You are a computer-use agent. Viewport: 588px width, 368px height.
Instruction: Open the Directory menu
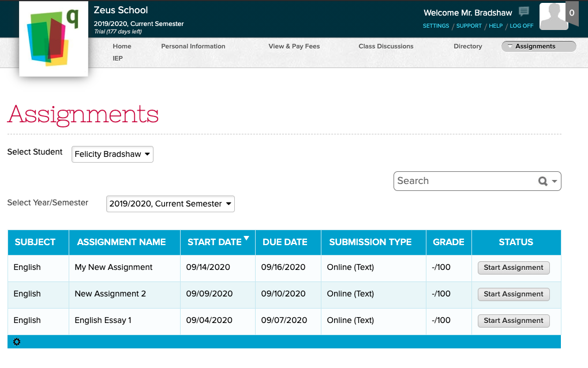click(467, 47)
